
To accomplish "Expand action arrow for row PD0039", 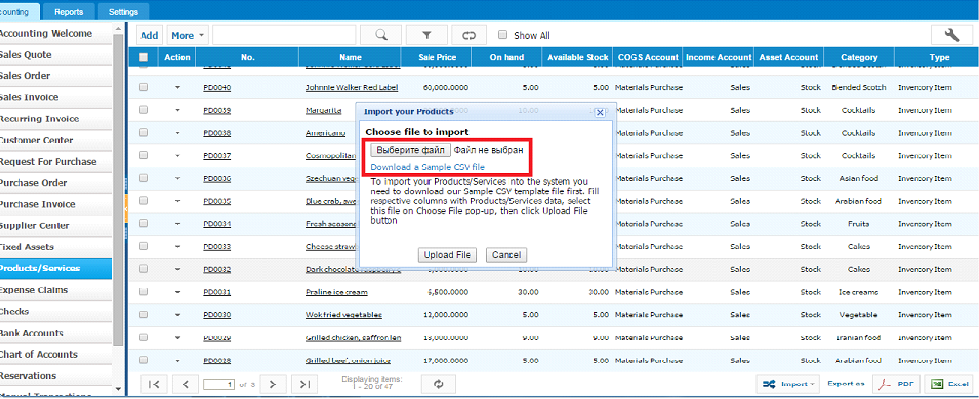I will tap(177, 110).
